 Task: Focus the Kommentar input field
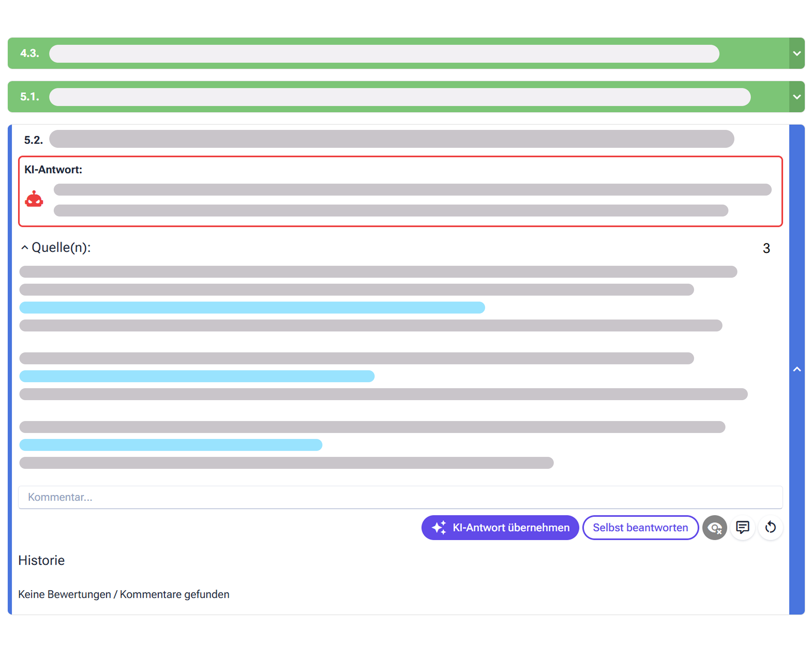400,497
